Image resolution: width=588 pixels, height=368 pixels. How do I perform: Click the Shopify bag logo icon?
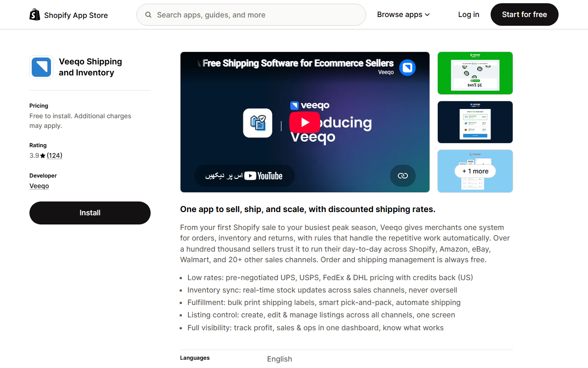pyautogui.click(x=35, y=15)
